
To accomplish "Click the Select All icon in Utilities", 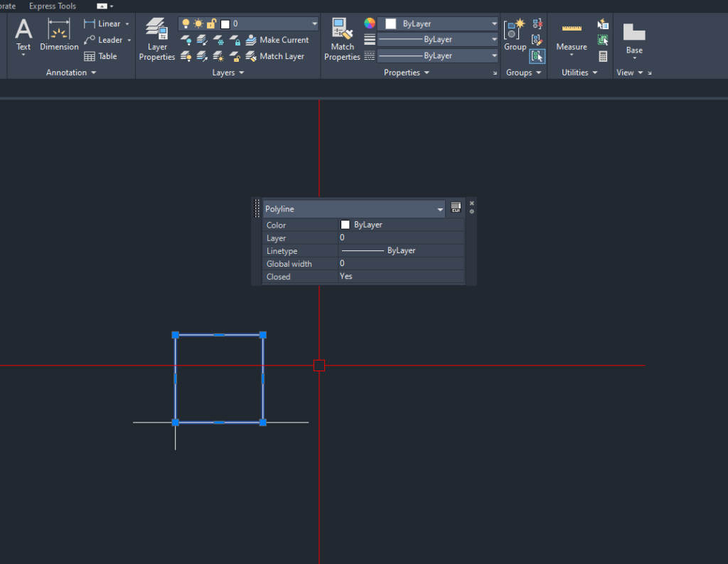I will tap(603, 40).
